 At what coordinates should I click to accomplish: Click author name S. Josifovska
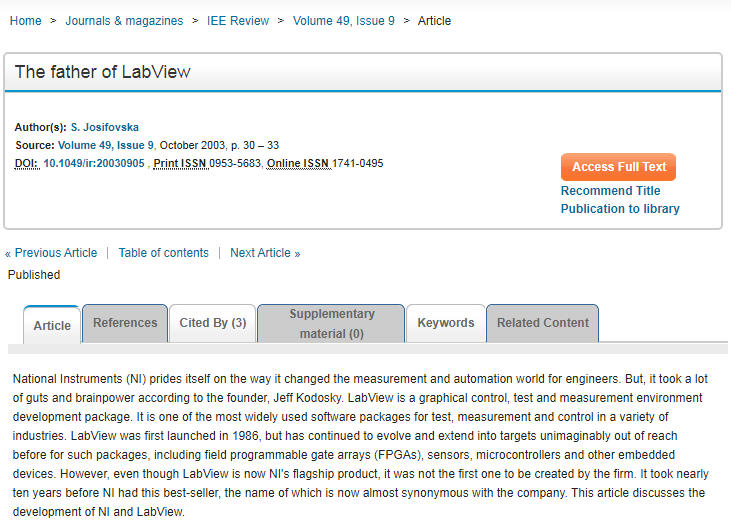[x=104, y=127]
